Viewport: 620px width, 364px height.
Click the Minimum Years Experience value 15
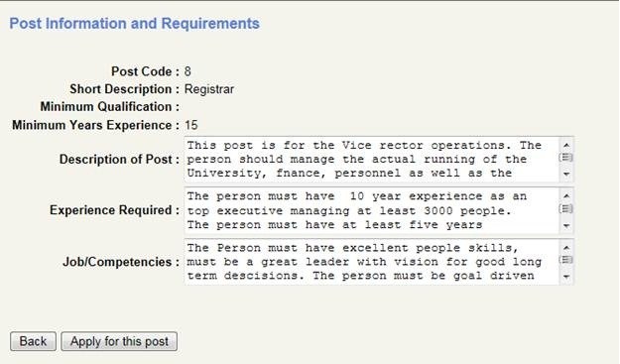191,125
